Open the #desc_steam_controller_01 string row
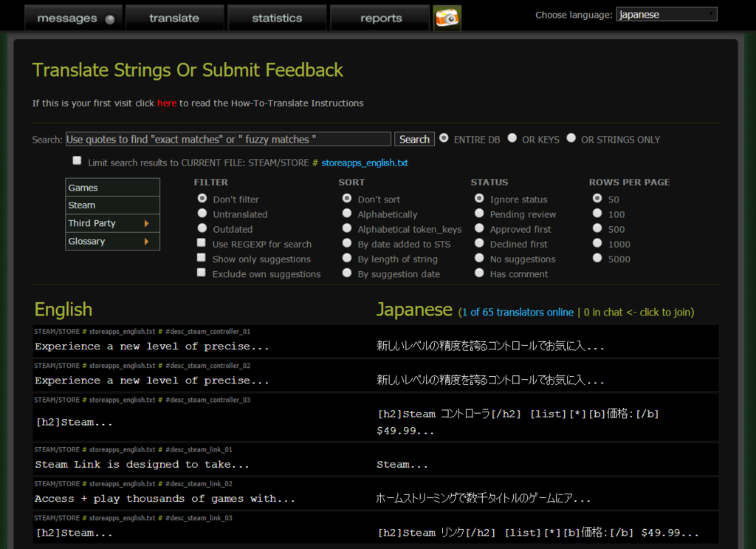This screenshot has width=756, height=549. pyautogui.click(x=376, y=341)
